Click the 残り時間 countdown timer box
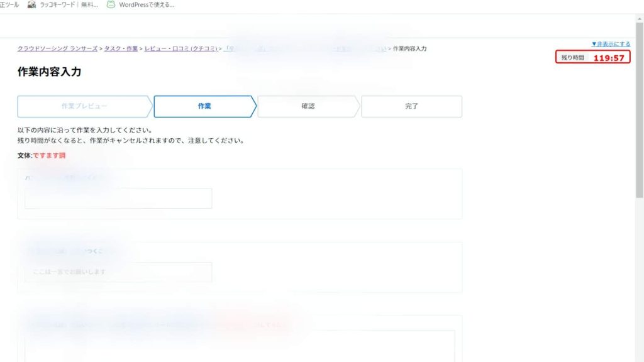Viewport: 644px width, 362px height. pos(592,58)
